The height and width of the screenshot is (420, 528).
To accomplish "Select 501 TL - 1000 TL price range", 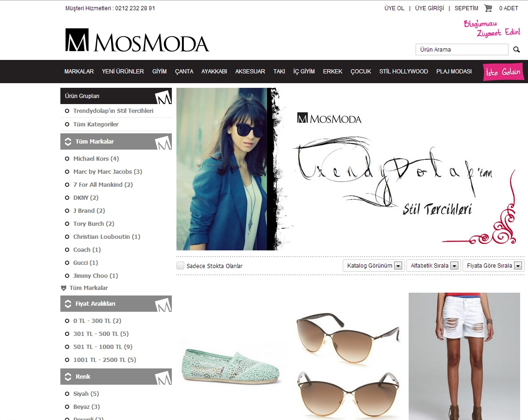I will pyautogui.click(x=103, y=347).
